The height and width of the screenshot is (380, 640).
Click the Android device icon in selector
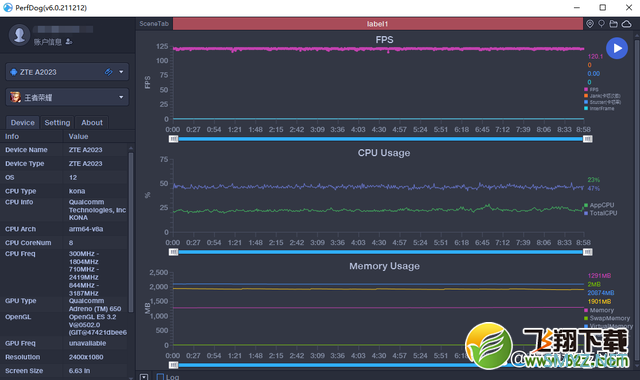pyautogui.click(x=13, y=72)
